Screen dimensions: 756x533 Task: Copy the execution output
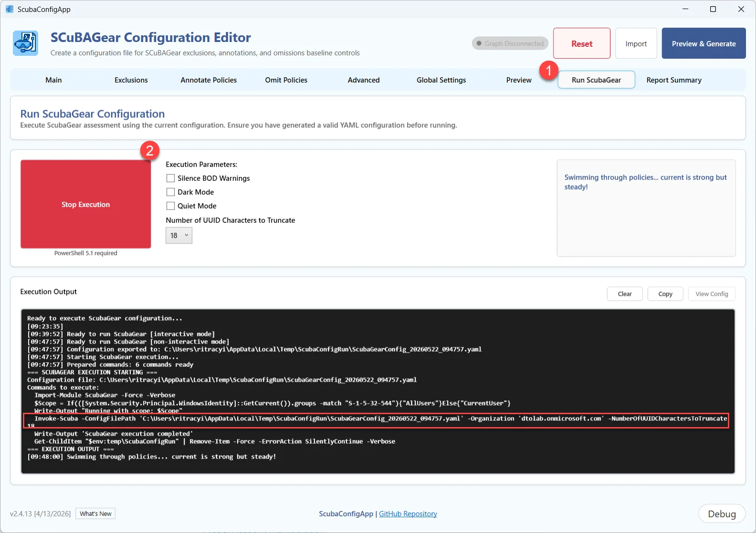click(x=665, y=294)
